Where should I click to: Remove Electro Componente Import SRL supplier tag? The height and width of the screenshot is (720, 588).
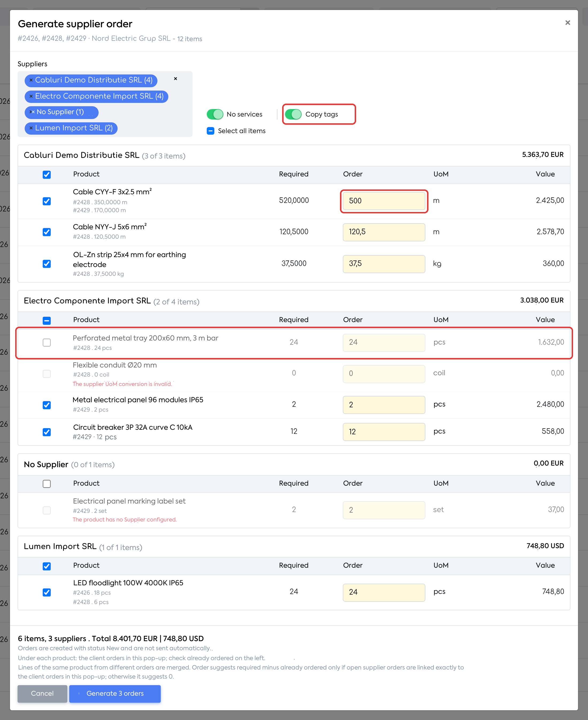click(31, 96)
